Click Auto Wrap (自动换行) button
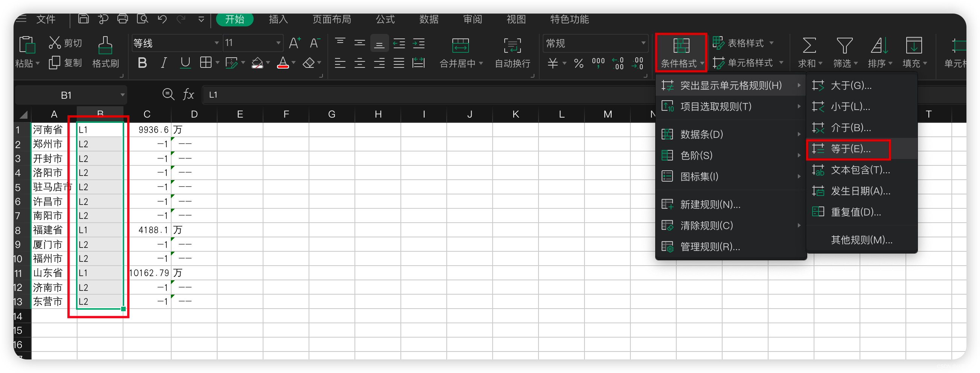 (x=513, y=53)
